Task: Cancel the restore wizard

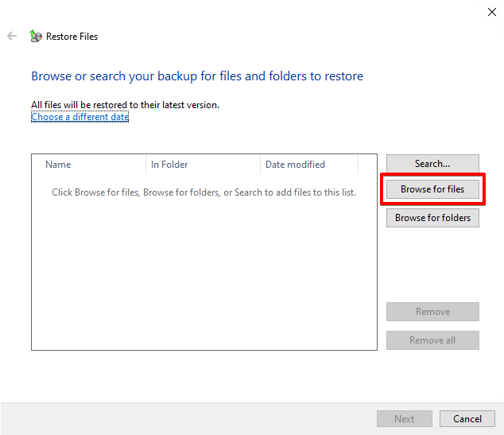Action: pos(467,418)
